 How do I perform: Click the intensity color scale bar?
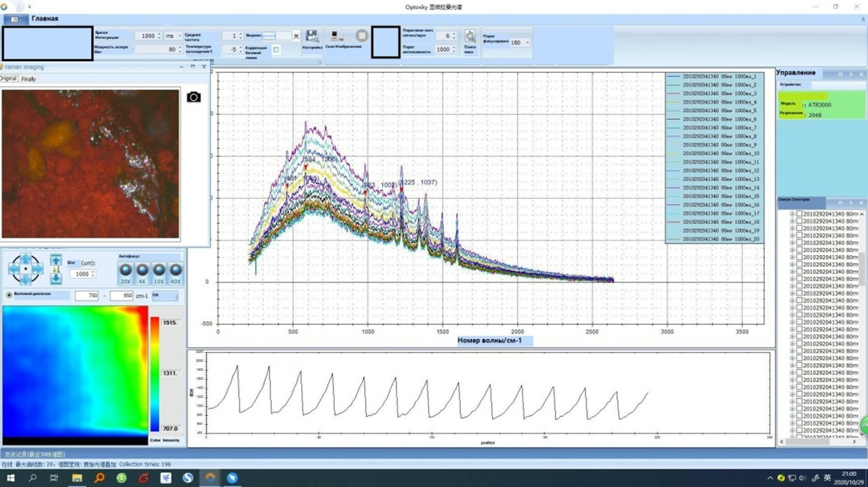pyautogui.click(x=154, y=374)
